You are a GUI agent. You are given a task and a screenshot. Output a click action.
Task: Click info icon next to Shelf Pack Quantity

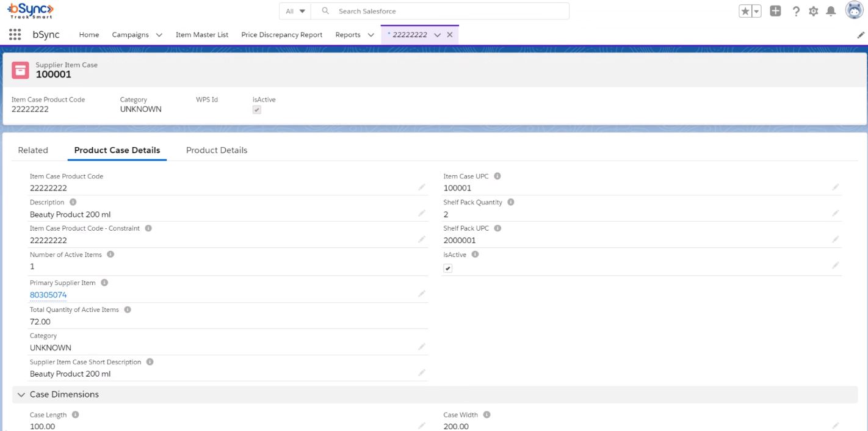coord(511,202)
